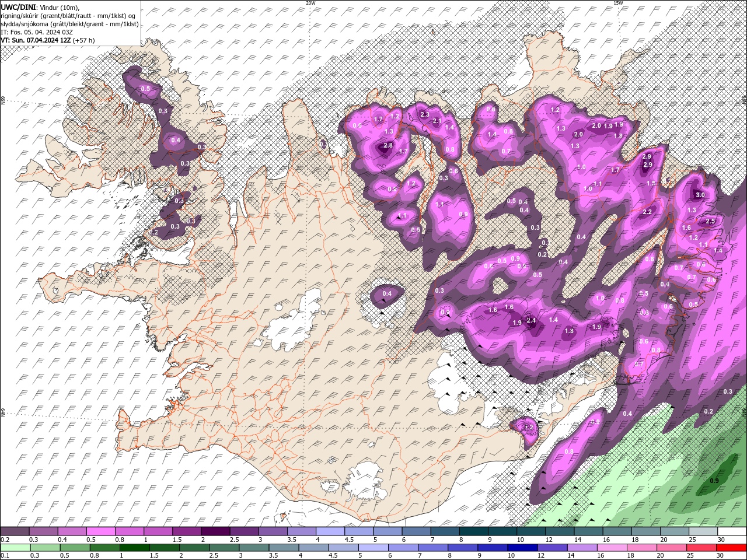Select darkest purple swatch between 2 and 2.5
Viewport: 747px width, 560px height.
point(215,531)
